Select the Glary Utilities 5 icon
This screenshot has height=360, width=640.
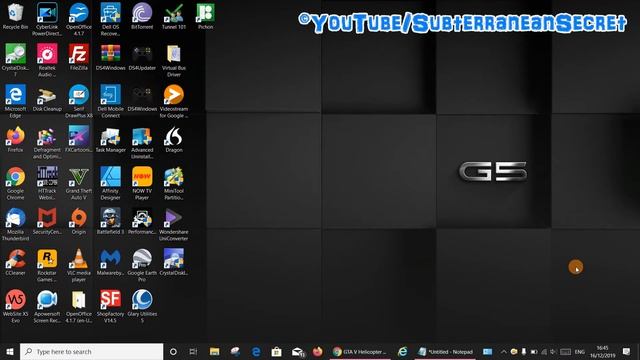coord(142,306)
